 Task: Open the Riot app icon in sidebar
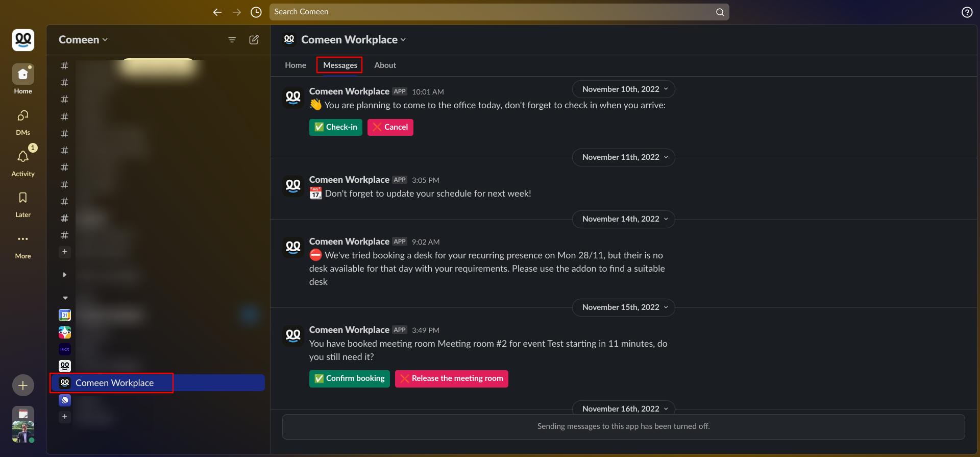click(x=65, y=349)
